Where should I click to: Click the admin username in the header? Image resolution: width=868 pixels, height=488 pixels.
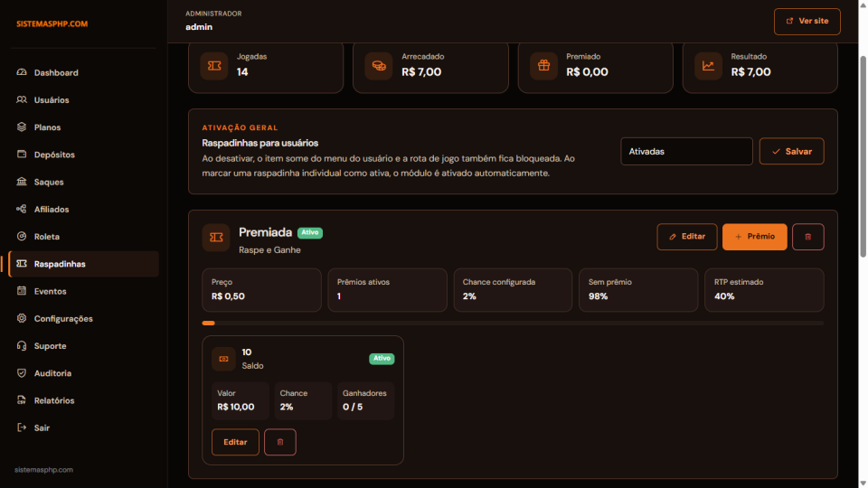pyautogui.click(x=199, y=26)
